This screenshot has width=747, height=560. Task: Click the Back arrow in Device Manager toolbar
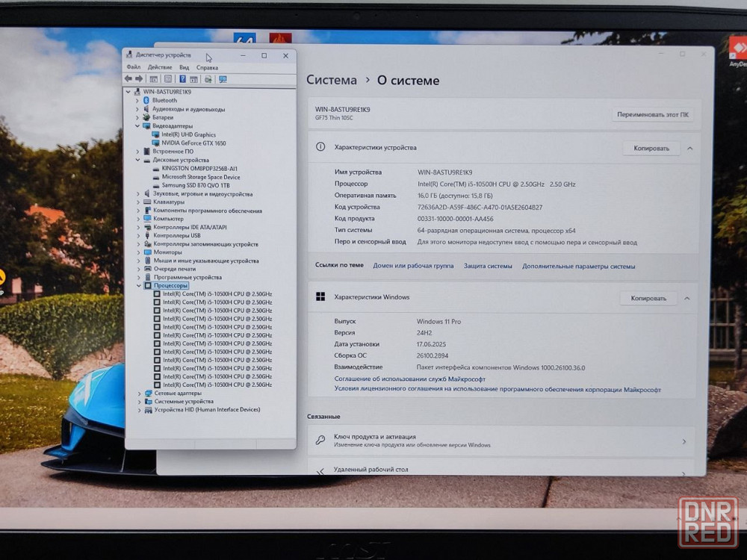pos(128,79)
